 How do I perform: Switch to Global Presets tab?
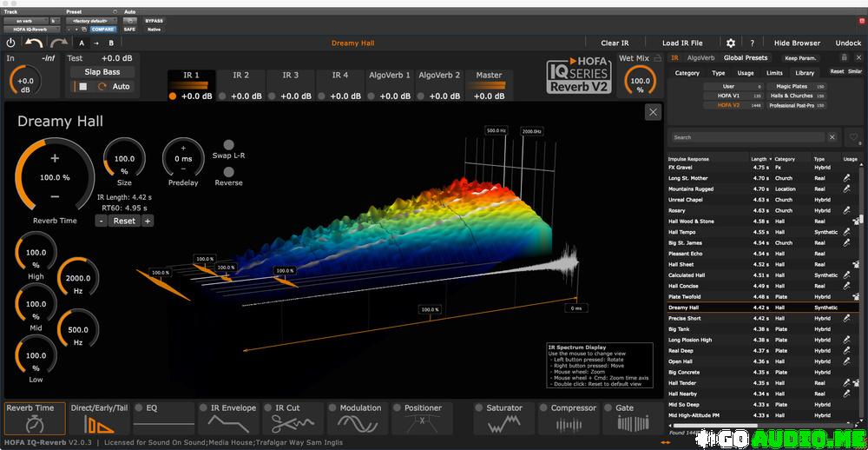(746, 57)
